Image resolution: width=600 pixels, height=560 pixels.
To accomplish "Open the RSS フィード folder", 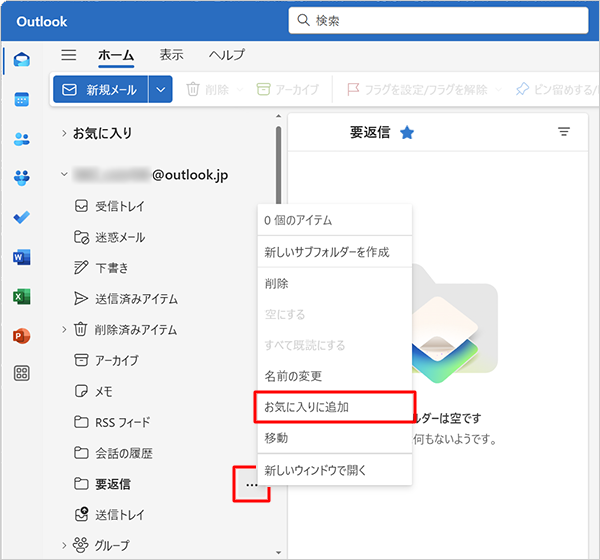I will (112, 422).
